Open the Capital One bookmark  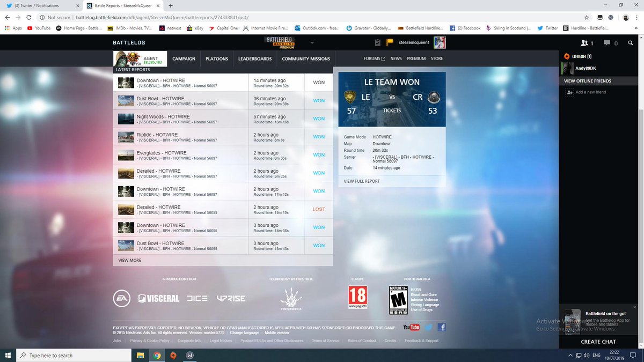223,28
